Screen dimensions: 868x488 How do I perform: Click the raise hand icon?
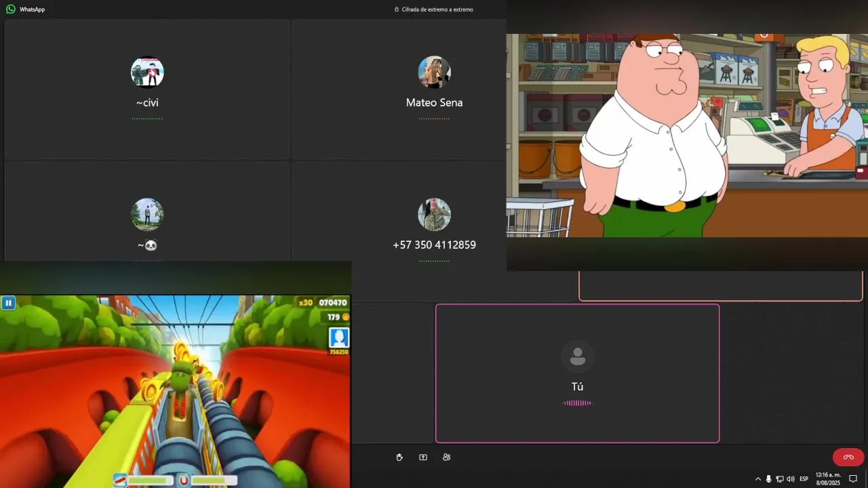coord(399,457)
